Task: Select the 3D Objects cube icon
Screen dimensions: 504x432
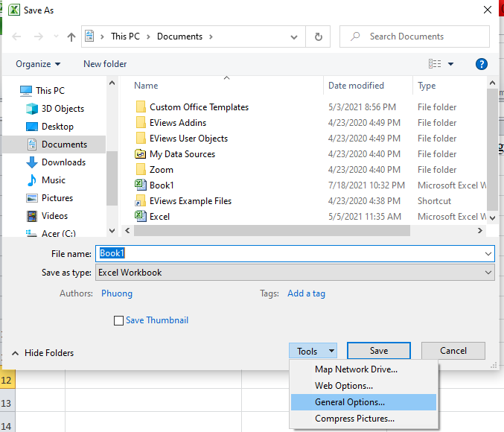Action: (x=32, y=109)
